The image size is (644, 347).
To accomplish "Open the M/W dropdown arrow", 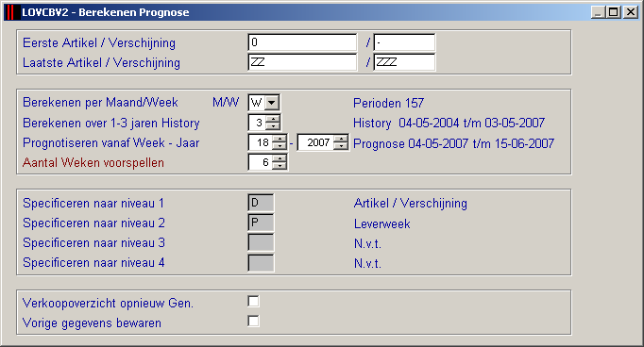I will [x=272, y=103].
